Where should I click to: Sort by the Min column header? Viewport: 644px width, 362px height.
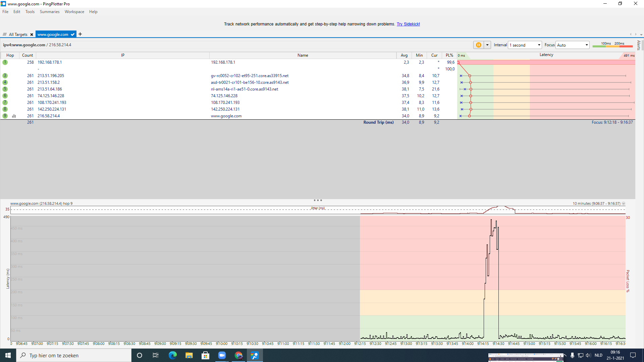tap(419, 55)
